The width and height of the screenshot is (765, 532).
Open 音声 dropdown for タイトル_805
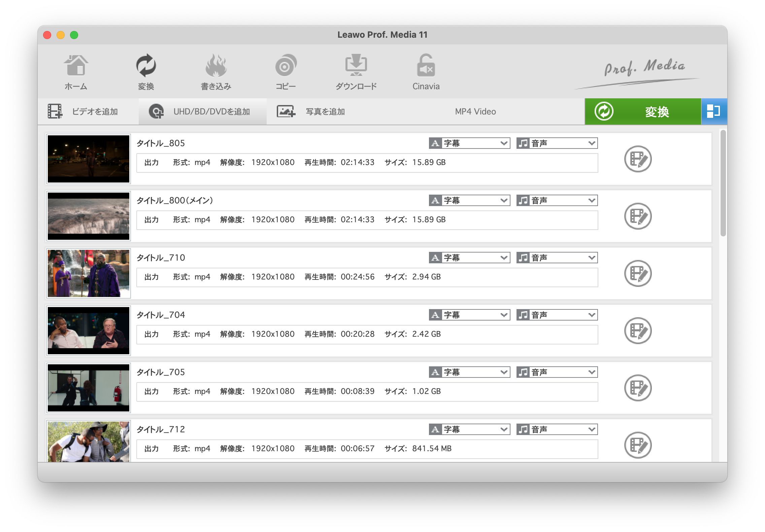tap(557, 143)
